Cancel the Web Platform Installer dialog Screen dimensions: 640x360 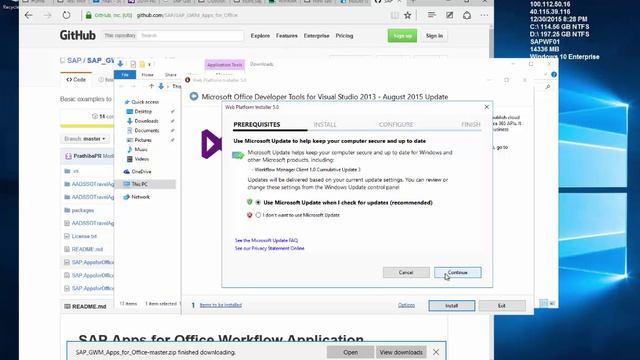tap(406, 272)
